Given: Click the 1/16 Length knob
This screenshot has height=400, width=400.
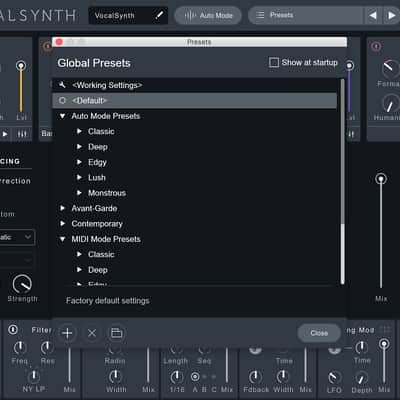Looking at the screenshot, I should coord(176,377).
